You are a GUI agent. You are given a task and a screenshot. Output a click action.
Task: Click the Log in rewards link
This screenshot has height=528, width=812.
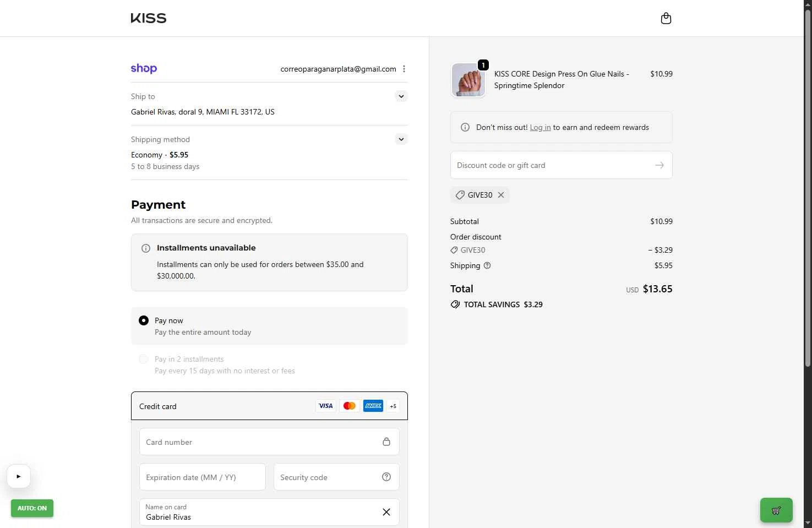[x=540, y=127]
